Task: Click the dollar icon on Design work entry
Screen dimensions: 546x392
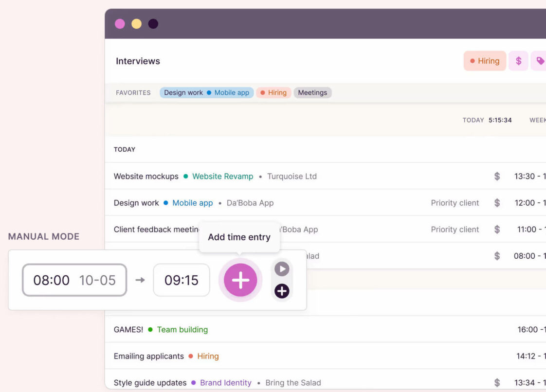Action: 497,203
